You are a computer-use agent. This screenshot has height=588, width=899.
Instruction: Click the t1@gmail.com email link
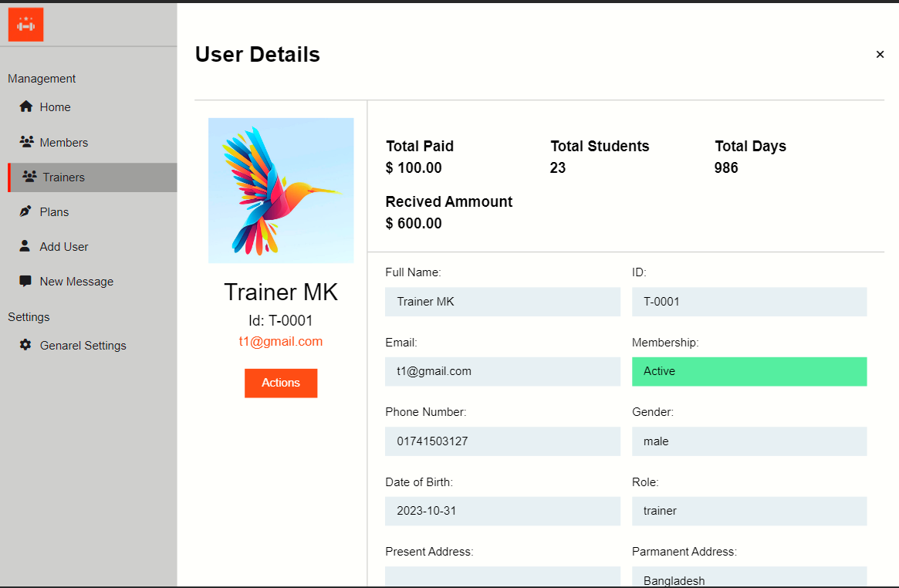(x=281, y=342)
